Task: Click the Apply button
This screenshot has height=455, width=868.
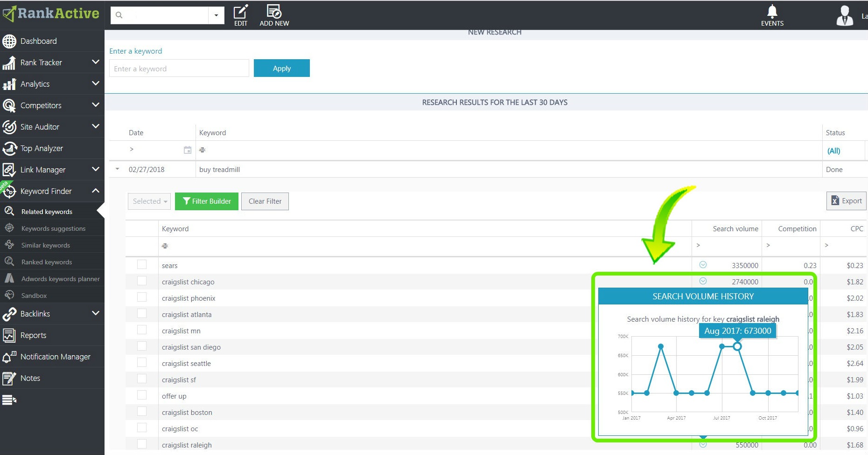Action: coord(281,68)
